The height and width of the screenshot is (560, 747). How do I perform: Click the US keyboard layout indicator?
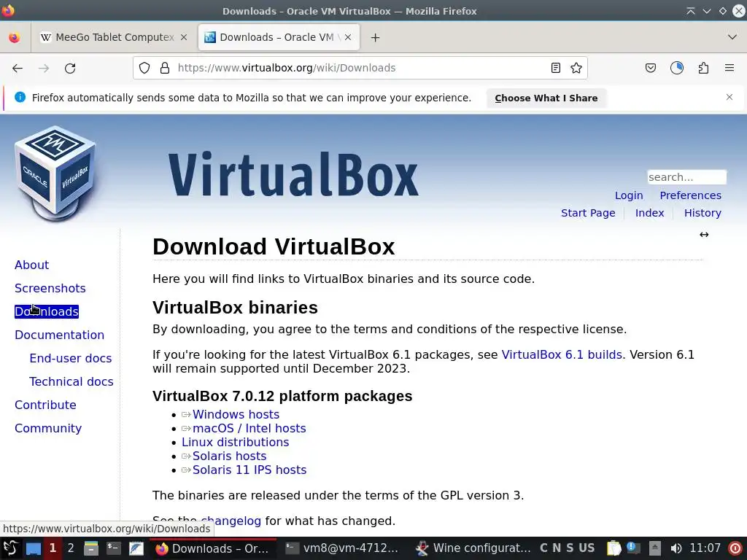pos(587,548)
